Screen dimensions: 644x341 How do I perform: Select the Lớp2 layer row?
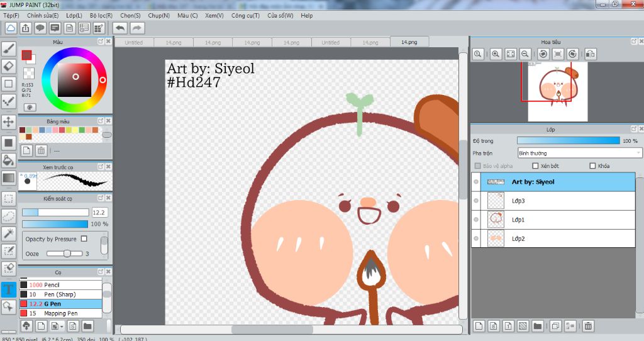point(553,238)
